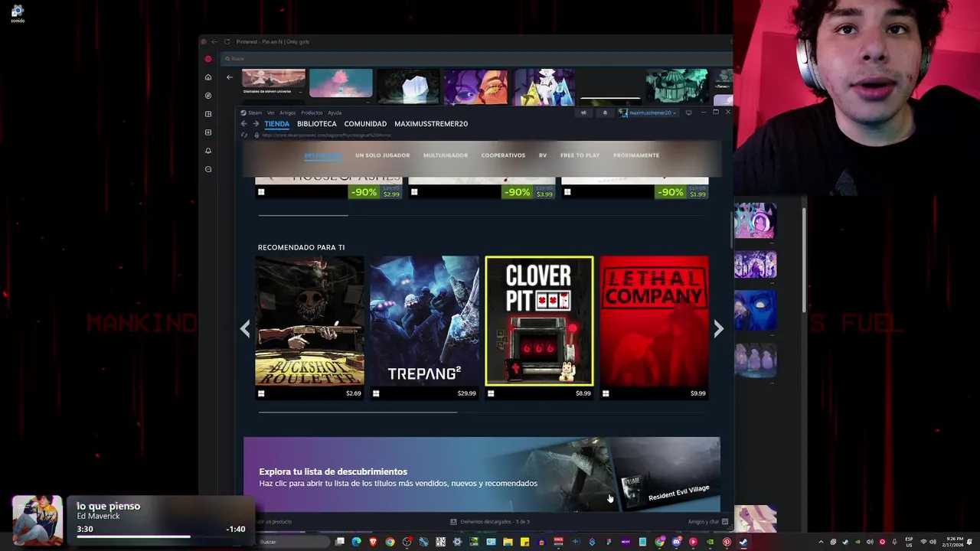Image resolution: width=980 pixels, height=551 pixels.
Task: Open the Steam menu
Action: 255,112
